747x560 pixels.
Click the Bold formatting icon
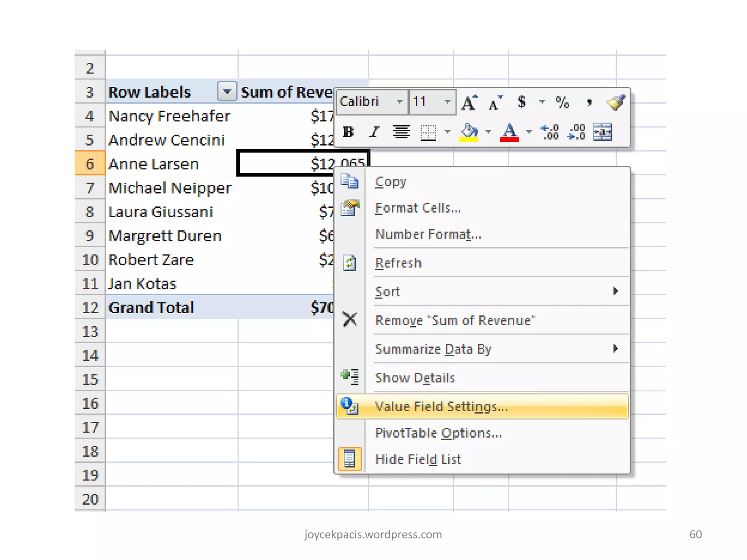pos(348,132)
